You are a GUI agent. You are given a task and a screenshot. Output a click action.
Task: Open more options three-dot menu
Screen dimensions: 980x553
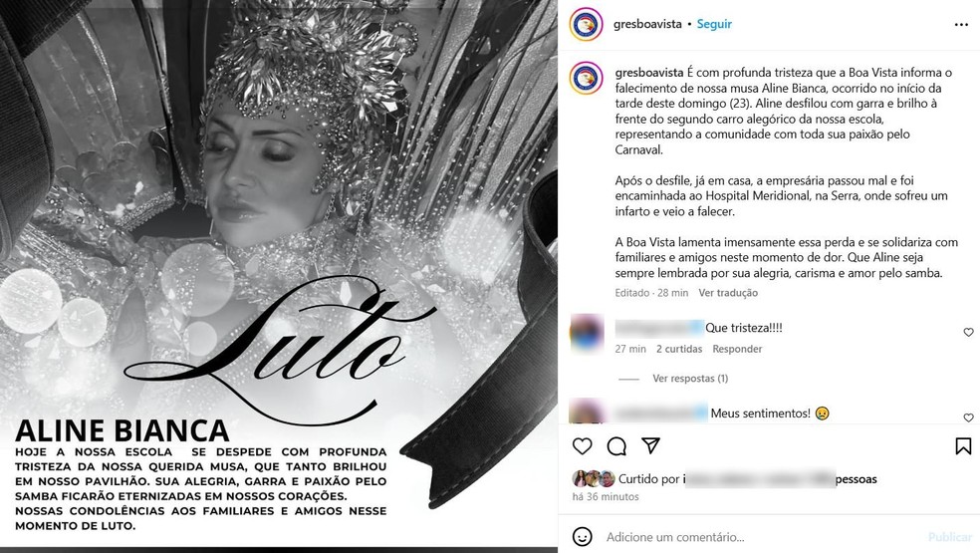(x=961, y=24)
